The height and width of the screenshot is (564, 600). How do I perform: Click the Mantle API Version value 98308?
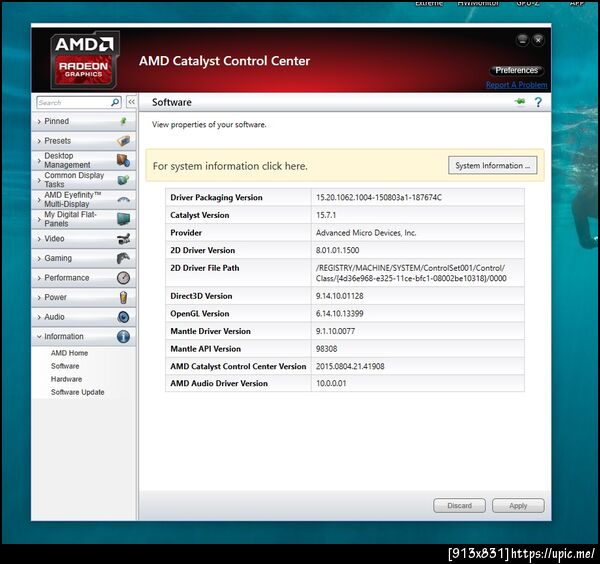tap(326, 349)
